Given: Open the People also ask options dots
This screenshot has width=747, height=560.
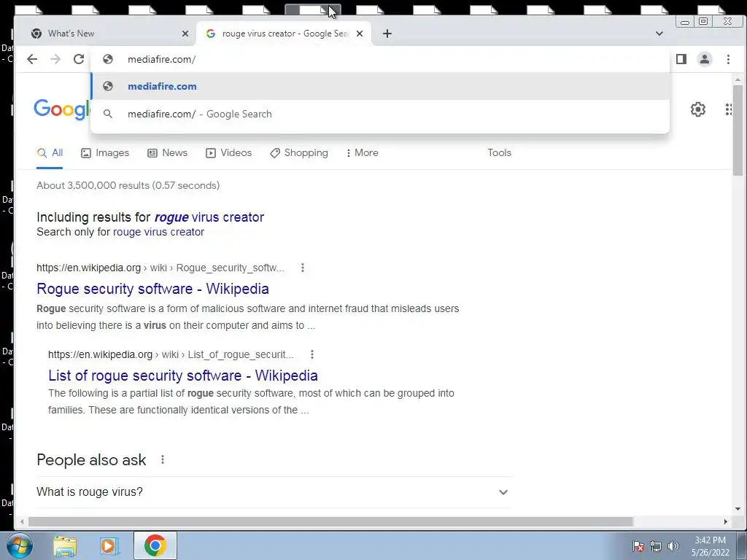Looking at the screenshot, I should pos(163,459).
